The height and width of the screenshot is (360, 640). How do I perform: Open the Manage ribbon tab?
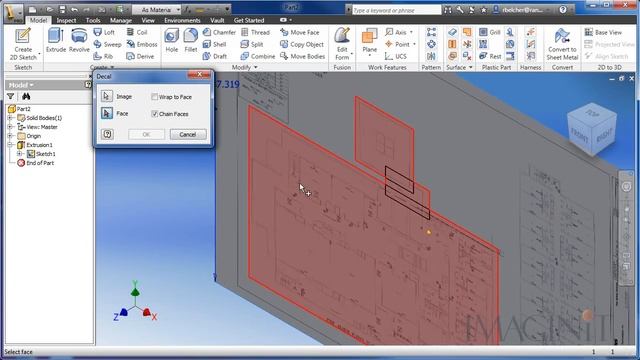(x=121, y=20)
